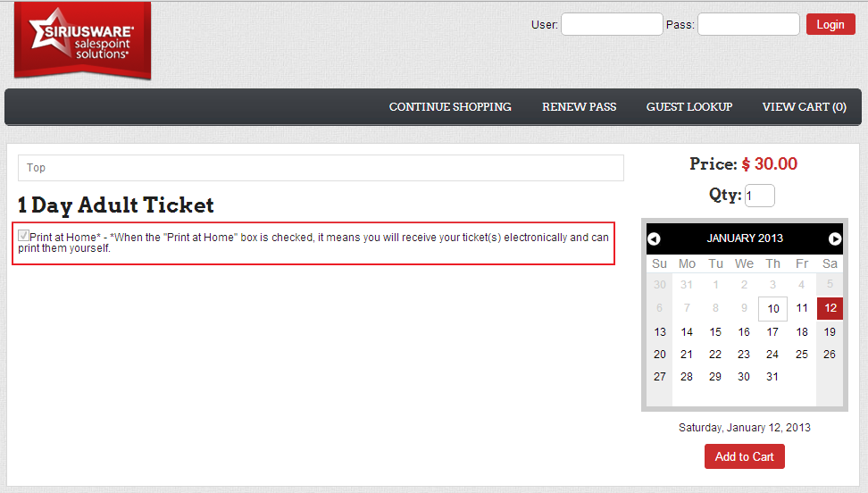The image size is (868, 493).
Task: Go to previous month in calendar
Action: point(654,238)
